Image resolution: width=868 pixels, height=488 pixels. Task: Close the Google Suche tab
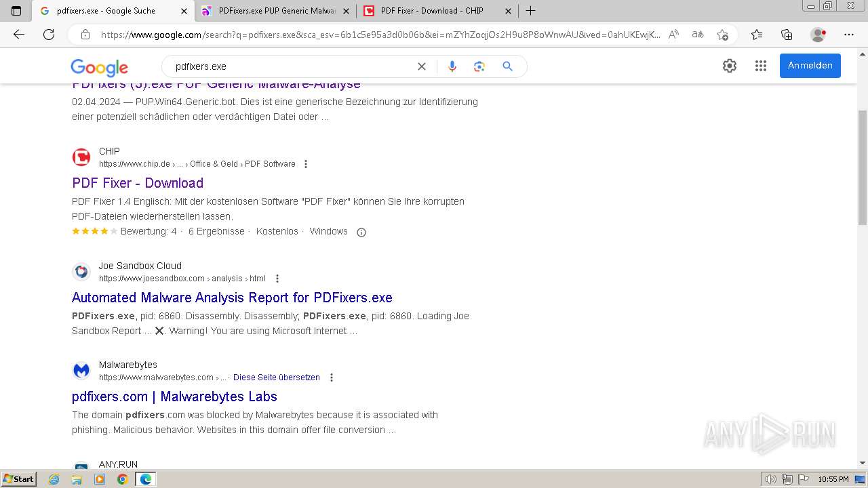point(184,11)
